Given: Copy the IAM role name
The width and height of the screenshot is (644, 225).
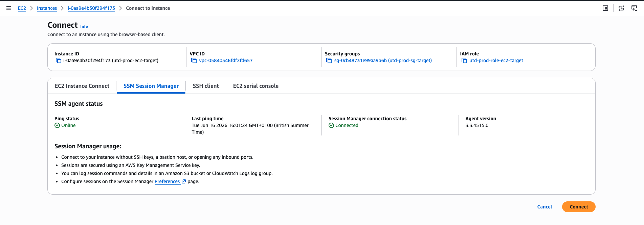Looking at the screenshot, I should pyautogui.click(x=464, y=60).
